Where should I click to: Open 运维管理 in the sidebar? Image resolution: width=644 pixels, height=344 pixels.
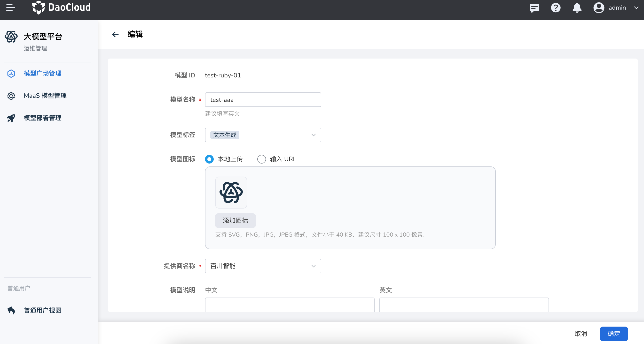[x=35, y=48]
